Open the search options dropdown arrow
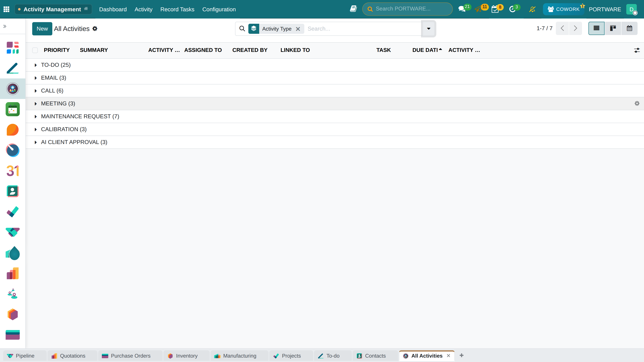Screen dimensions: 644x362 428,29
